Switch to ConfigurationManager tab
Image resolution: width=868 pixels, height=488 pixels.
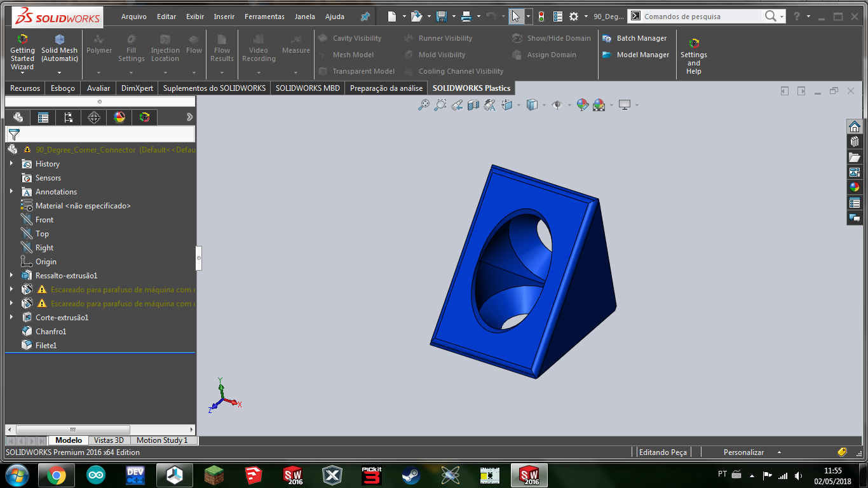coord(69,117)
